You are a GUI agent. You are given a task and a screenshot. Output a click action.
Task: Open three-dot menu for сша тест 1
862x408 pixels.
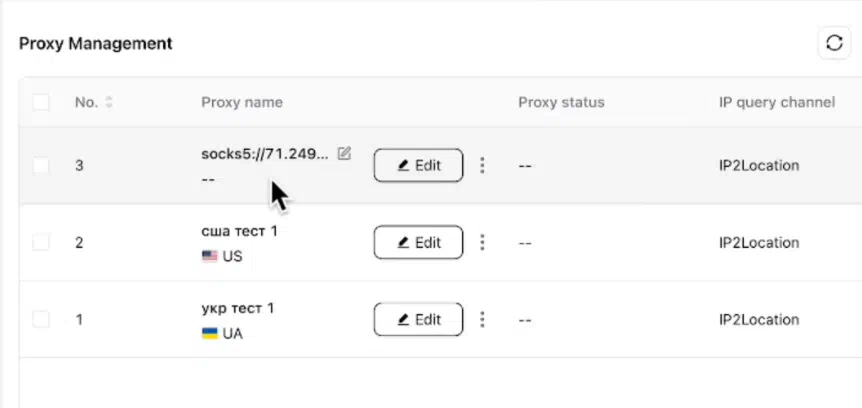click(482, 242)
